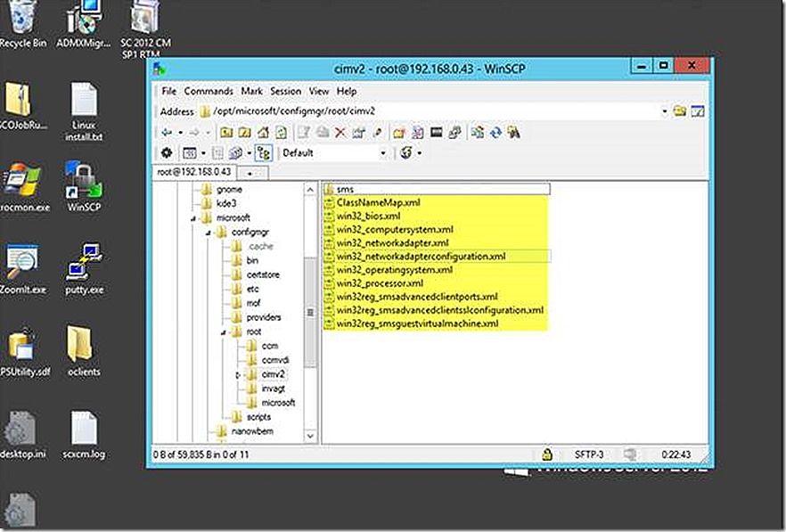Click the WinSCP window title icon
This screenshot has width=786, height=532.
160,69
